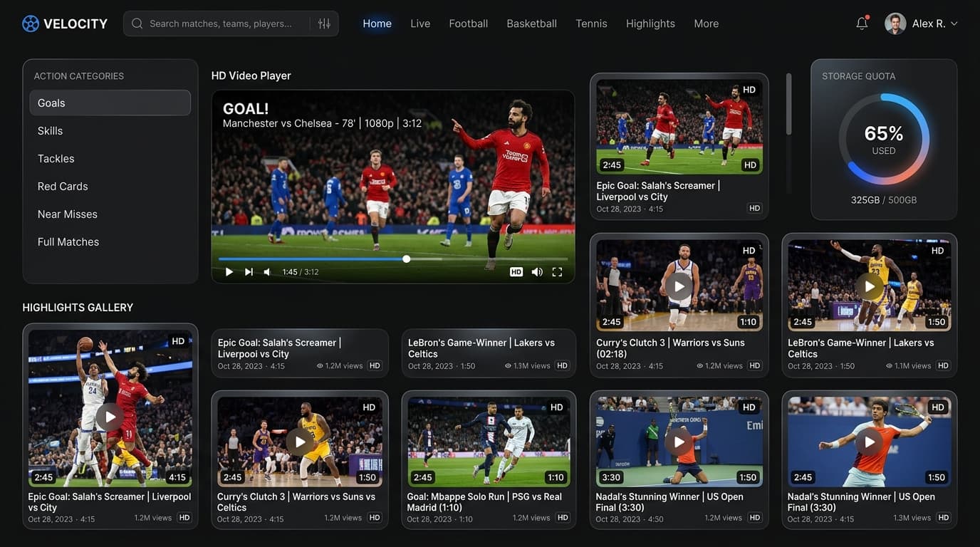Select Goals action category

110,103
